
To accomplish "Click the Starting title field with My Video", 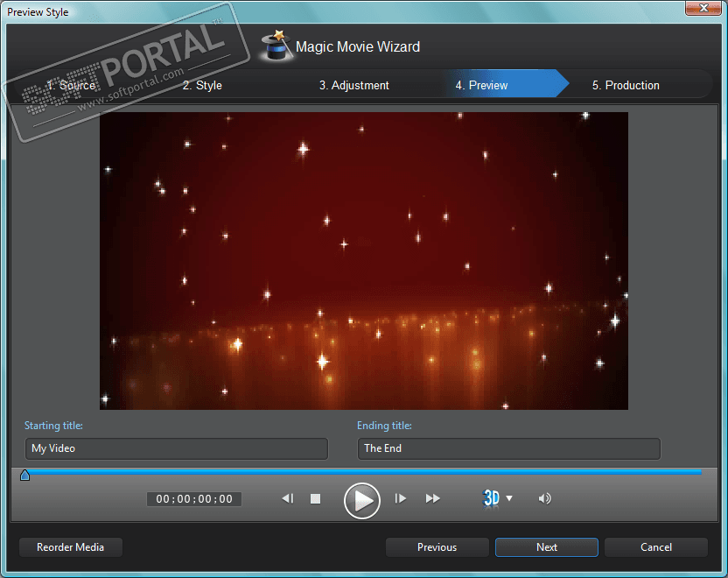I will click(x=177, y=448).
